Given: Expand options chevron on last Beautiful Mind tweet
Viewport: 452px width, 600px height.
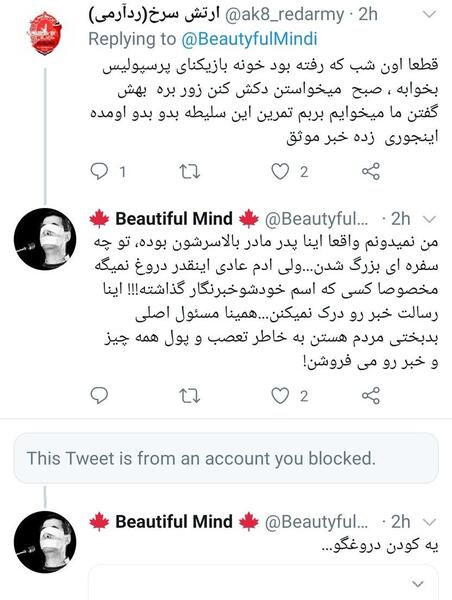Looking at the screenshot, I should (430, 522).
